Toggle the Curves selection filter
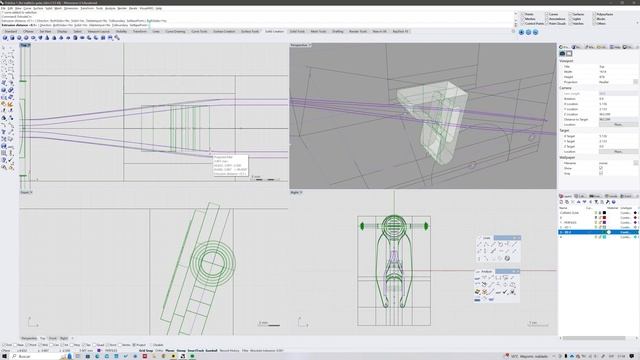This screenshot has height=360, width=640. [547, 14]
